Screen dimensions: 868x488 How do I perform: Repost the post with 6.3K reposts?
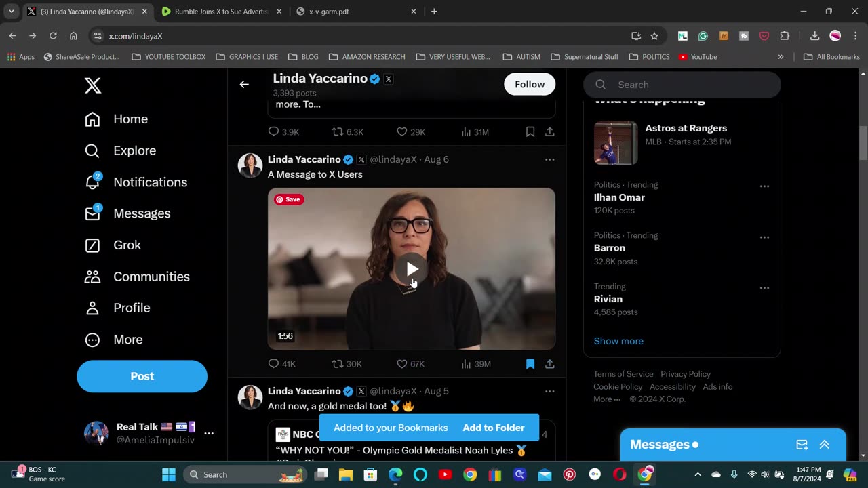pyautogui.click(x=347, y=132)
